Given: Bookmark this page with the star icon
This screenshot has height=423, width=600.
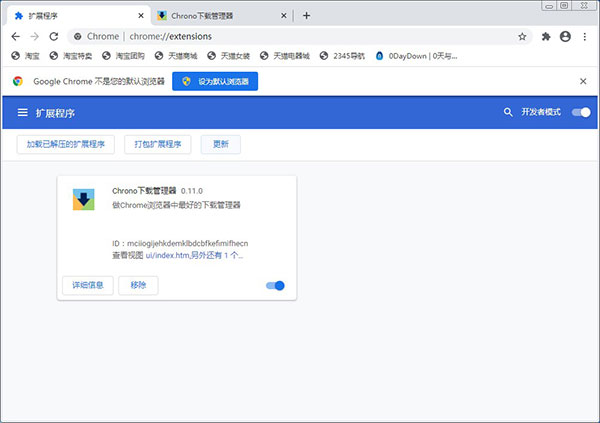Looking at the screenshot, I should pos(522,36).
